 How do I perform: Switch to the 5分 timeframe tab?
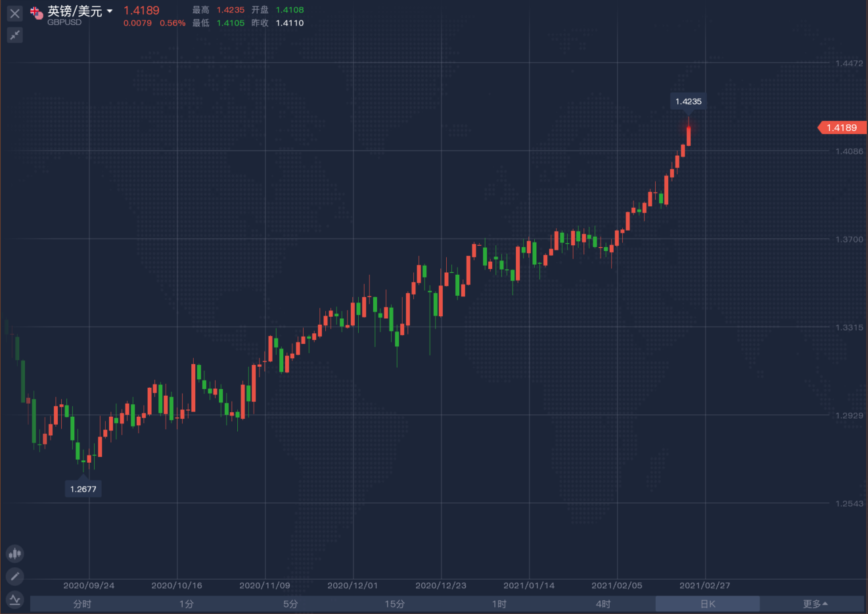[290, 604]
